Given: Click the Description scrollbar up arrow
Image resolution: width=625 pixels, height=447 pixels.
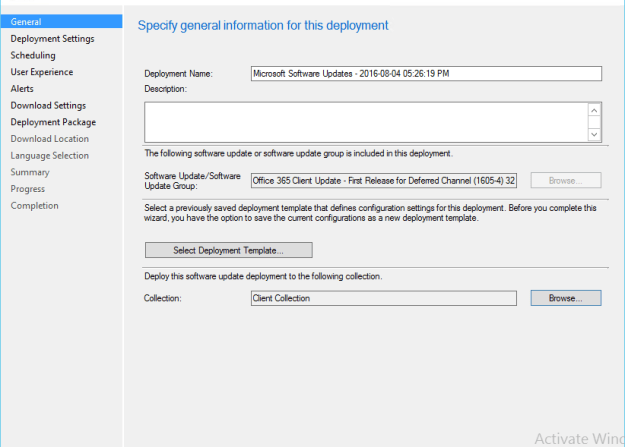Looking at the screenshot, I should click(594, 110).
